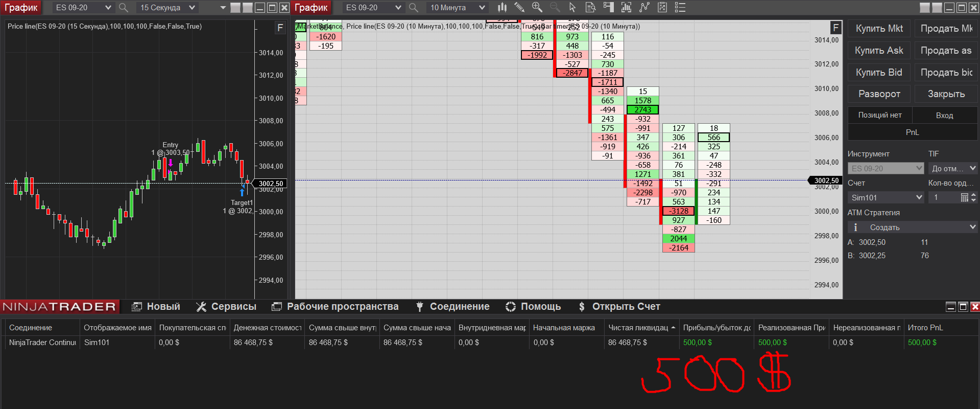980x409 pixels.
Task: Toggle the Chart Trader panel icon
Action: click(608, 7)
